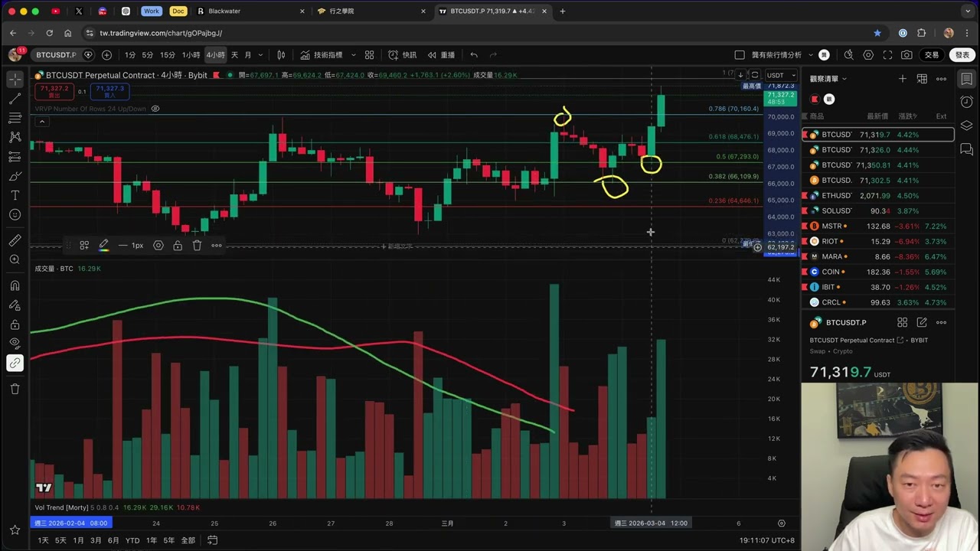This screenshot has width=980, height=551.
Task: Select the ruler measure tool
Action: (x=15, y=240)
